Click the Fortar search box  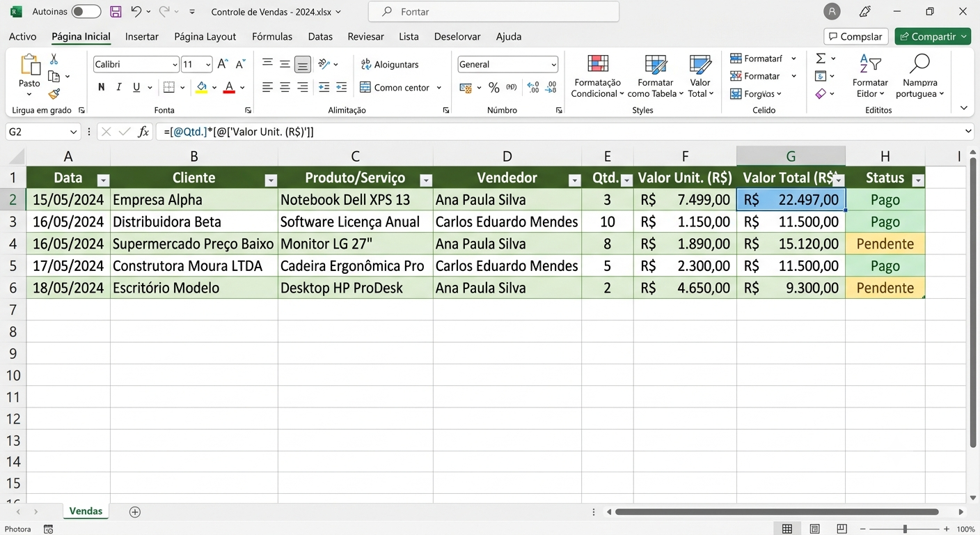point(493,12)
